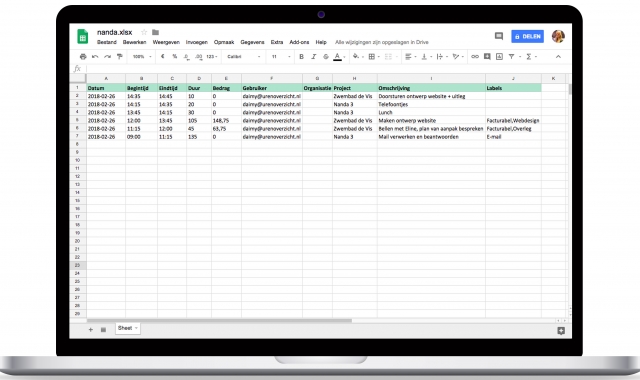Click the undo arrow icon
640x380 pixels.
point(95,57)
